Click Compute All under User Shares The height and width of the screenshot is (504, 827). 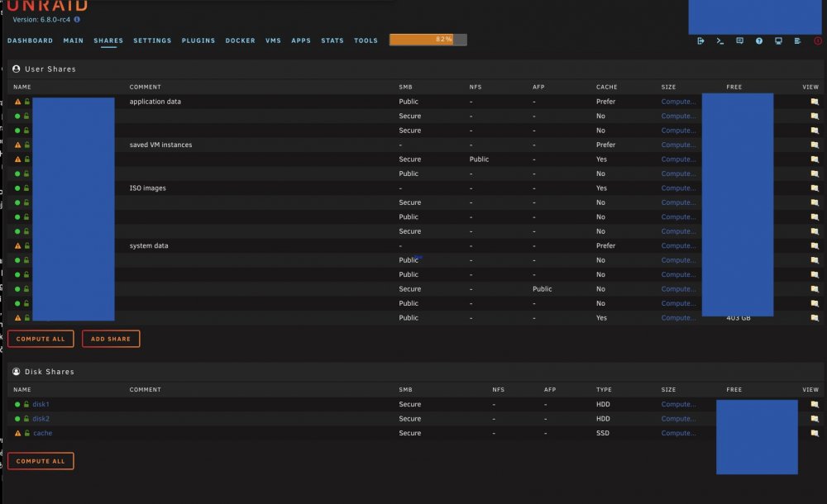41,339
